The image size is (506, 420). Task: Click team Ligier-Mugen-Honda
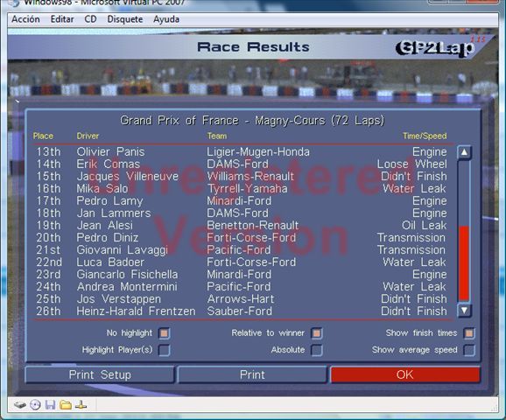258,151
